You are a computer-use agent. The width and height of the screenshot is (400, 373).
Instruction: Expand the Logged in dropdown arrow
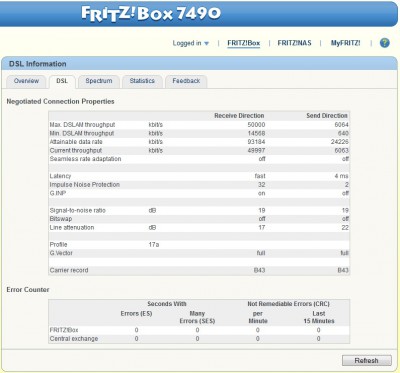pyautogui.click(x=207, y=43)
